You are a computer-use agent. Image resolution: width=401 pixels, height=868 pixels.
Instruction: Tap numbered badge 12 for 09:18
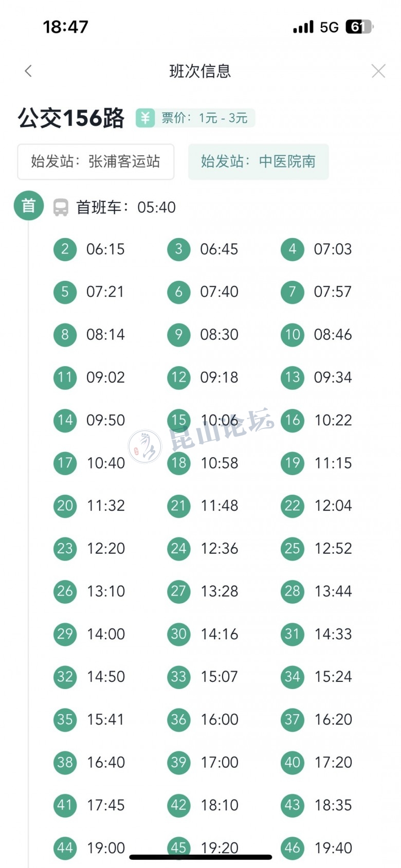point(178,377)
